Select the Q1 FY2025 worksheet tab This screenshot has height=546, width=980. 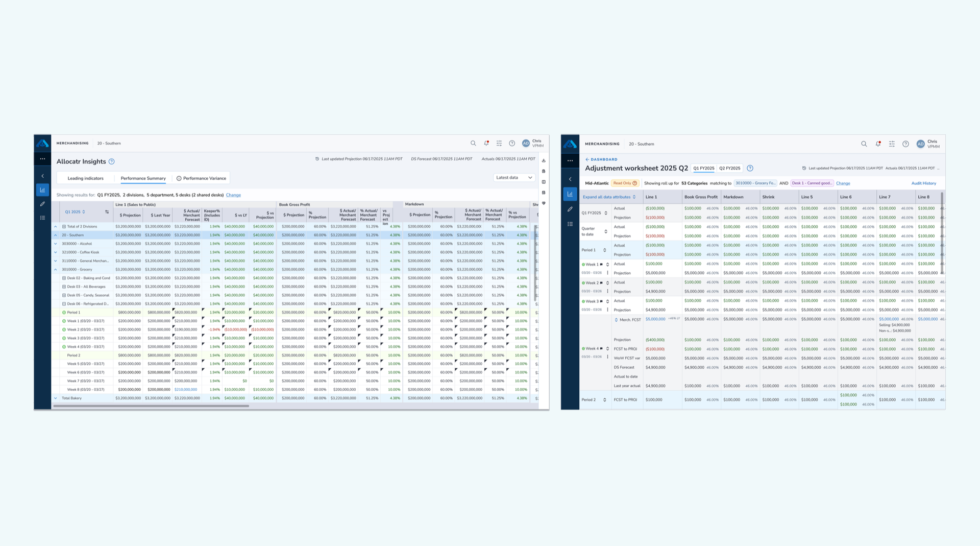pos(704,168)
